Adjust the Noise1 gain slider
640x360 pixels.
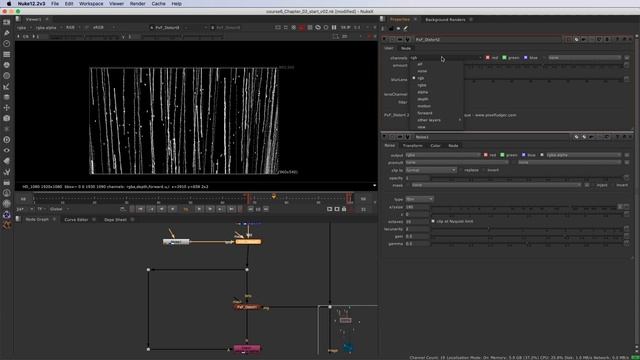(x=526, y=236)
